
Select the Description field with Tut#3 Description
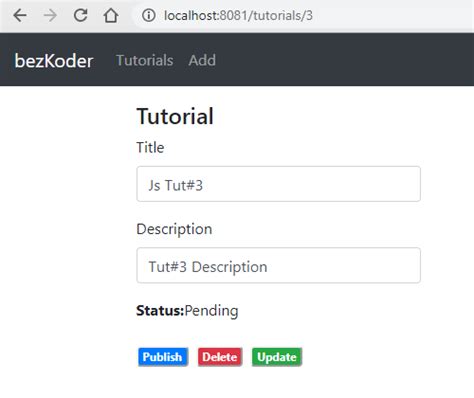point(278,265)
